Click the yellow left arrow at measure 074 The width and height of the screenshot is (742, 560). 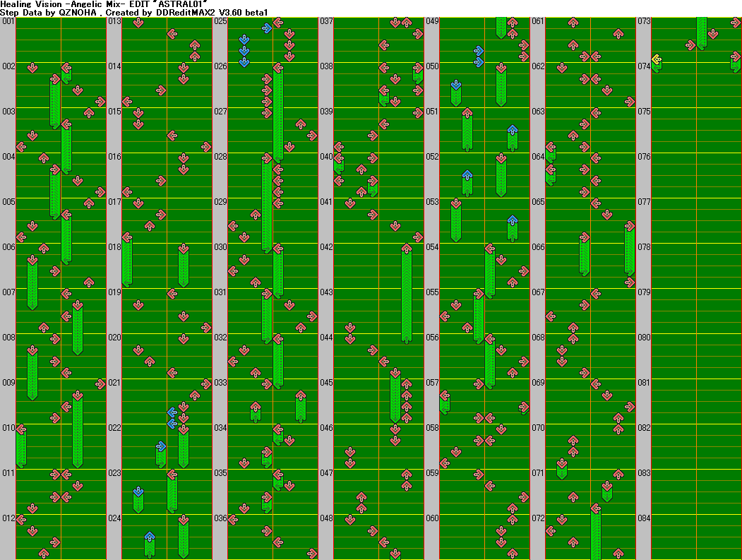point(657,59)
